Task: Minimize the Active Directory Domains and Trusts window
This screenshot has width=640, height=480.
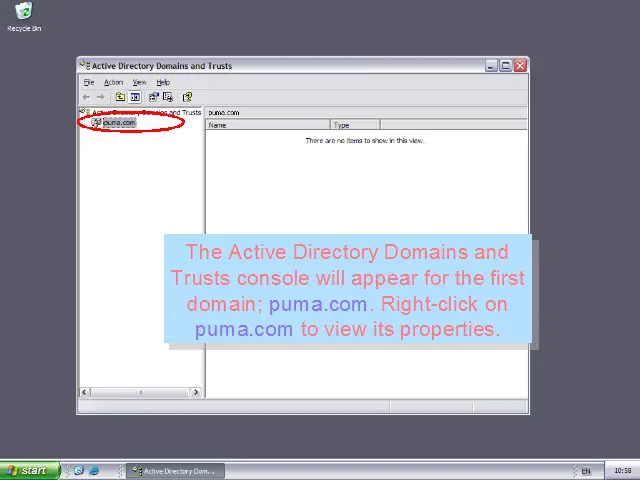Action: pos(491,66)
